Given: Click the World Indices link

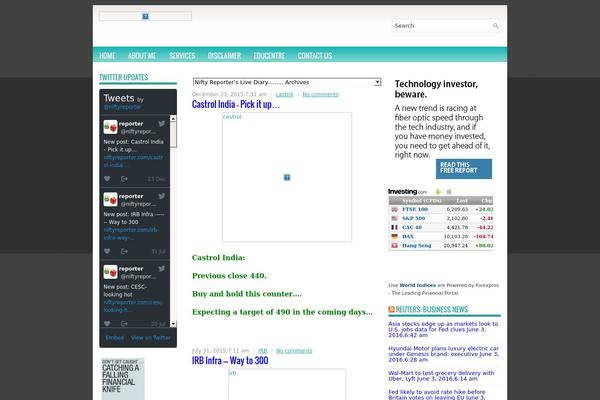Looking at the screenshot, I should (417, 286).
